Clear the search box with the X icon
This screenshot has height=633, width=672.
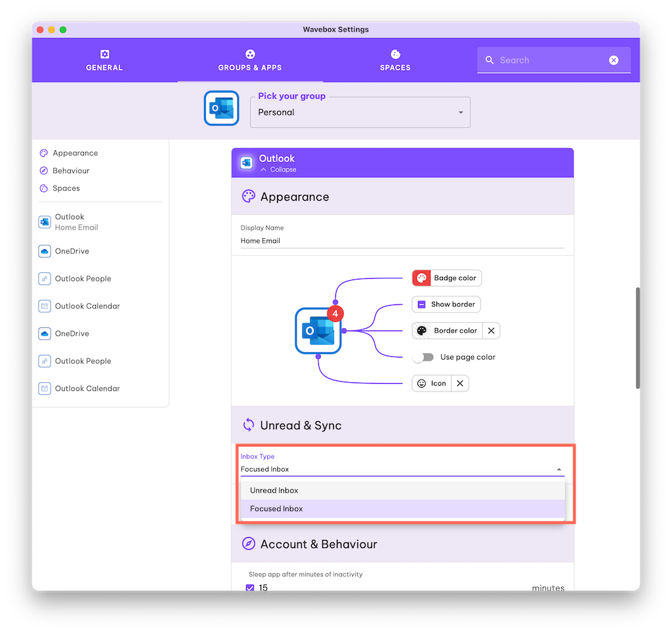pos(614,60)
